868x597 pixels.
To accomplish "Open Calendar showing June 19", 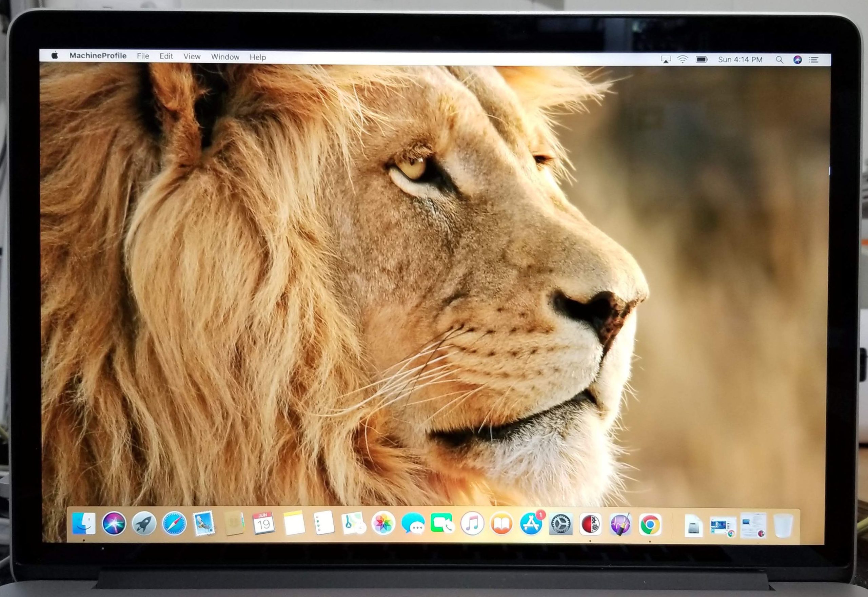I will click(x=263, y=523).
